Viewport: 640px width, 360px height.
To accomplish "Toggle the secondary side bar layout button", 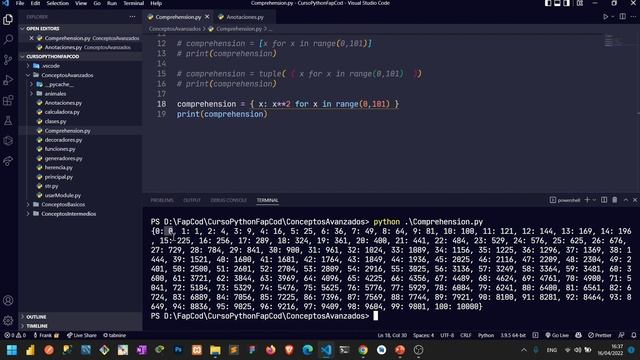I will coord(567,3).
